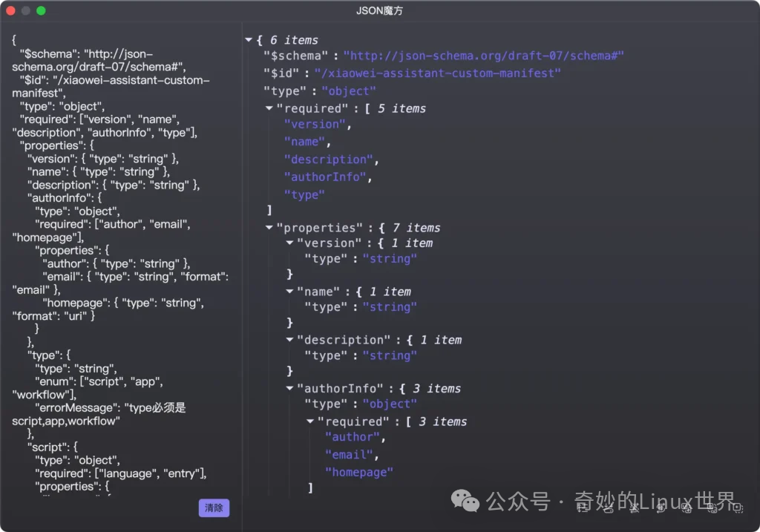Image resolution: width=760 pixels, height=532 pixels.
Task: Collapse the "name" property node
Action: pyautogui.click(x=289, y=291)
